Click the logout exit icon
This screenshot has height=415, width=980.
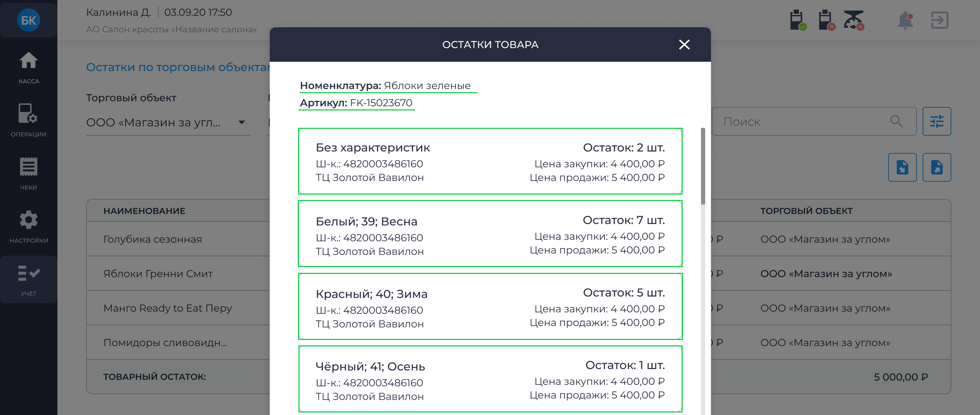point(939,20)
